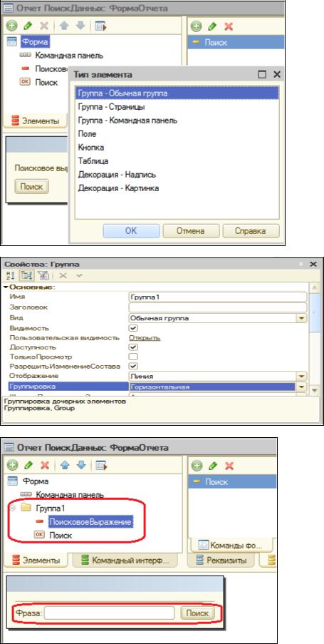Open Элементы tab behind Тип элемента dialog
The width and height of the screenshot is (324, 644).
[x=36, y=121]
